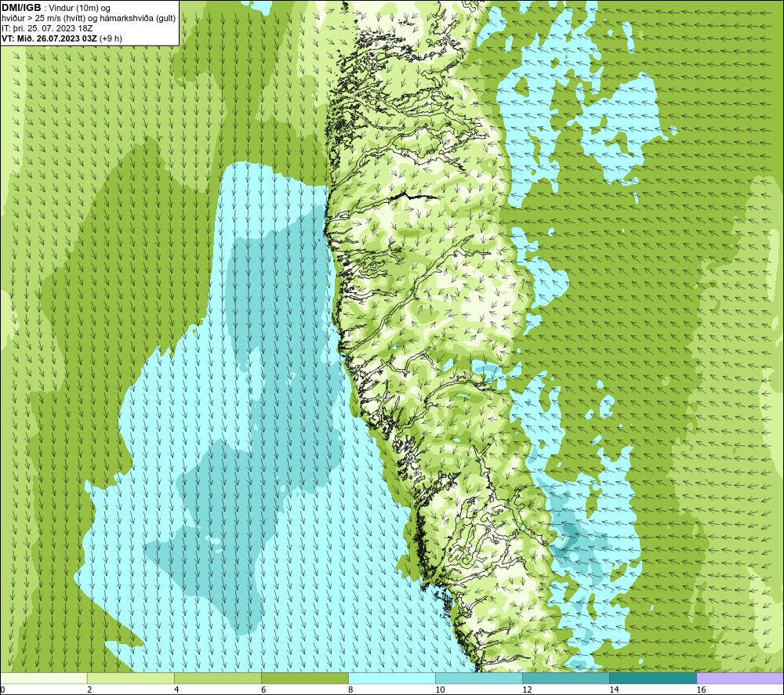Screen dimensions: 784x695
Task: Click the scale label '16'
Action: click(700, 690)
